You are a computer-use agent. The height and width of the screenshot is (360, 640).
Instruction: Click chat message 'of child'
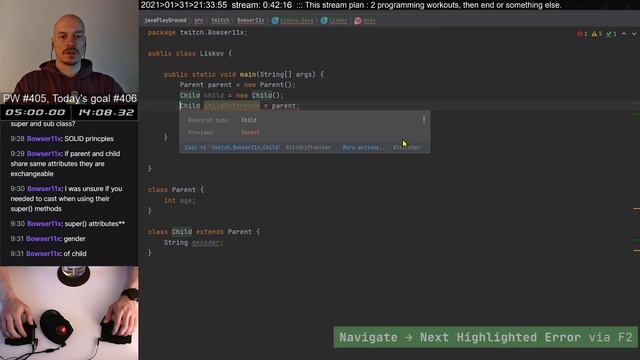coord(75,254)
